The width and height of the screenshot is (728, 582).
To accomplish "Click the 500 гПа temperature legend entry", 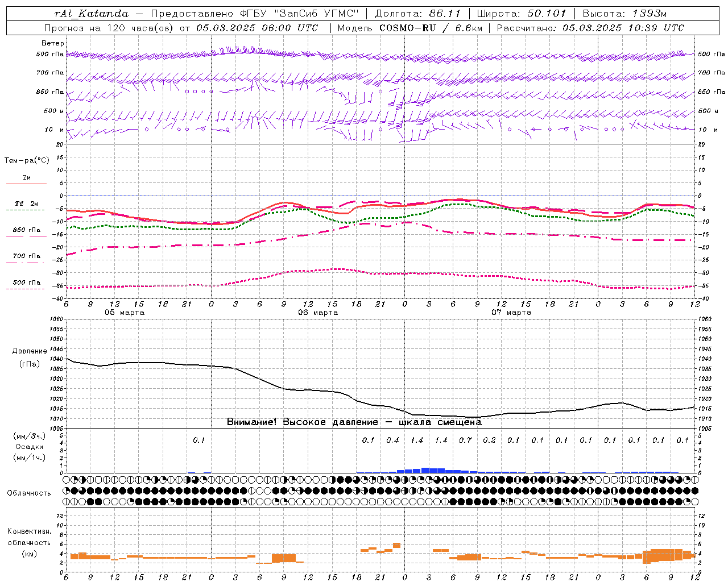I will [27, 282].
